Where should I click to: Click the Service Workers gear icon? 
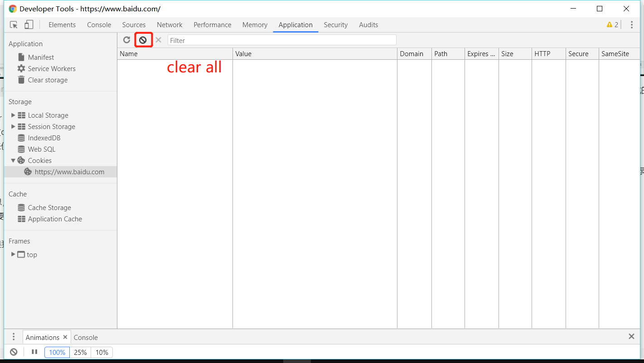[x=21, y=69]
